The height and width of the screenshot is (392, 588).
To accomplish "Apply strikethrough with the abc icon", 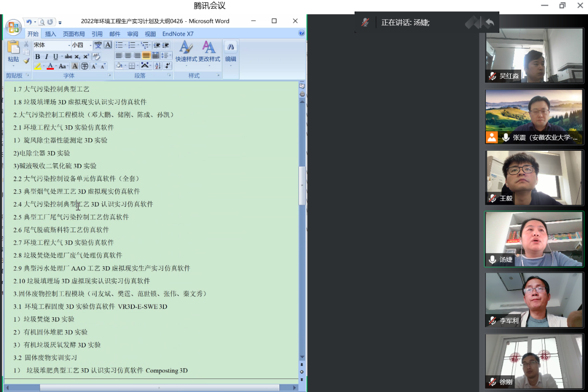I will pos(68,57).
